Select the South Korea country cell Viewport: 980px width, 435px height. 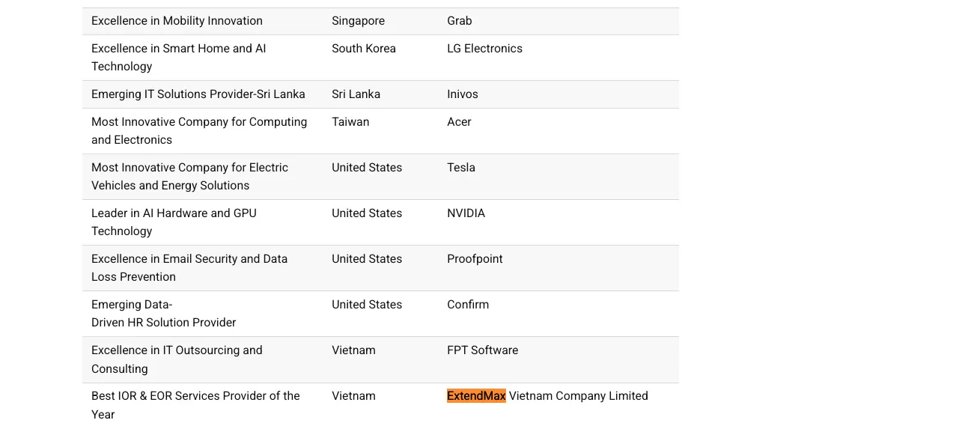(x=364, y=49)
